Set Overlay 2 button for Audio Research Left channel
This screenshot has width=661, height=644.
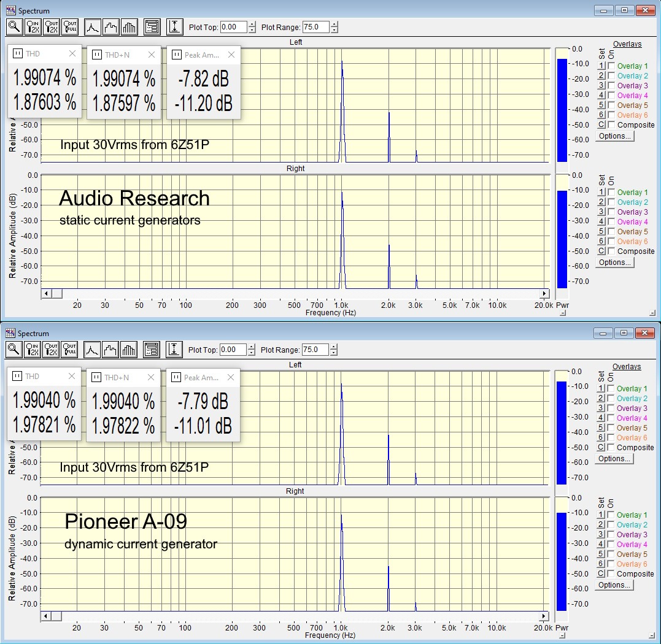[601, 76]
